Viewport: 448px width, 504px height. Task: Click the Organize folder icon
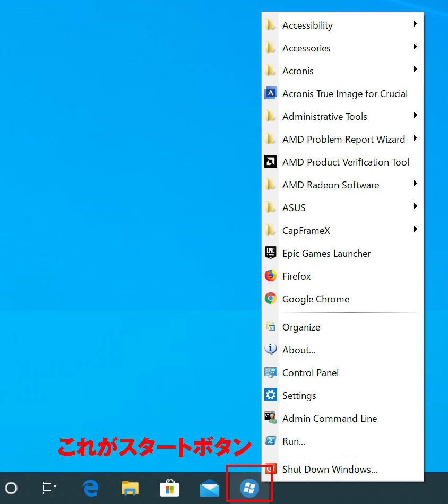click(x=271, y=327)
